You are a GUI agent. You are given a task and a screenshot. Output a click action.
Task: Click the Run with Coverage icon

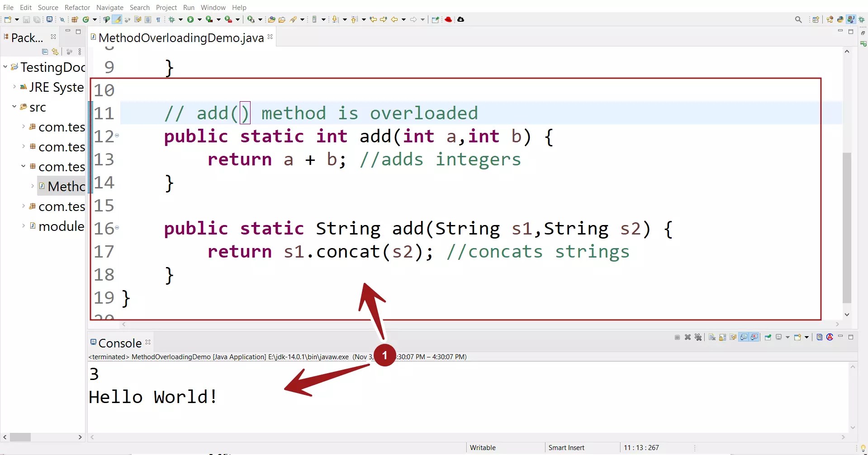point(209,19)
